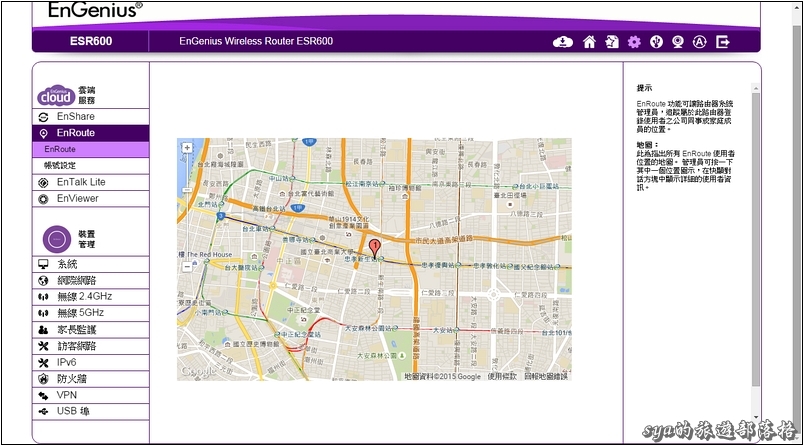Open the setup wizard star-page icon
Screen dimensions: 804x446
click(x=612, y=42)
